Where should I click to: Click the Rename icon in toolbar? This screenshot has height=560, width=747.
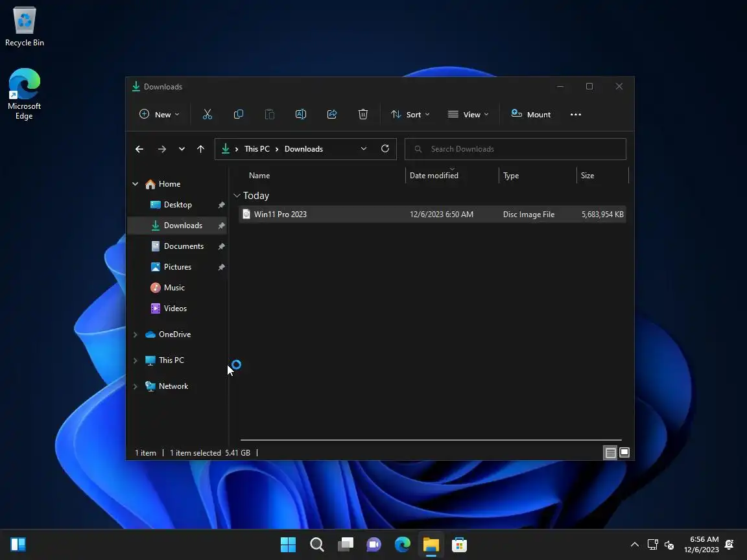(x=301, y=114)
